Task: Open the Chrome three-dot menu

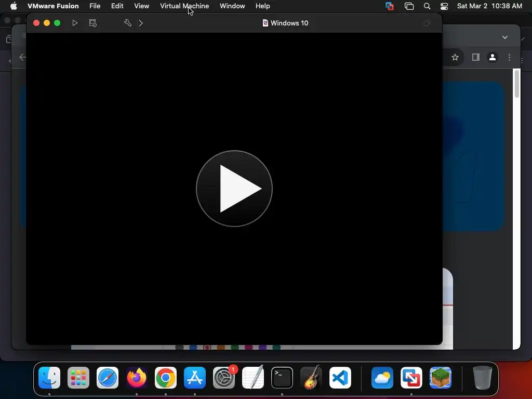Action: 509,57
